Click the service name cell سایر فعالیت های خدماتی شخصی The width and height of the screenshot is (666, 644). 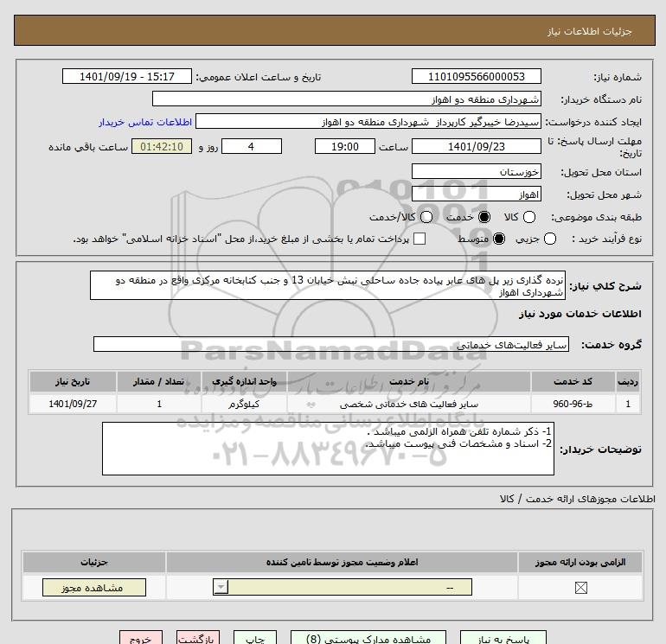(x=409, y=404)
